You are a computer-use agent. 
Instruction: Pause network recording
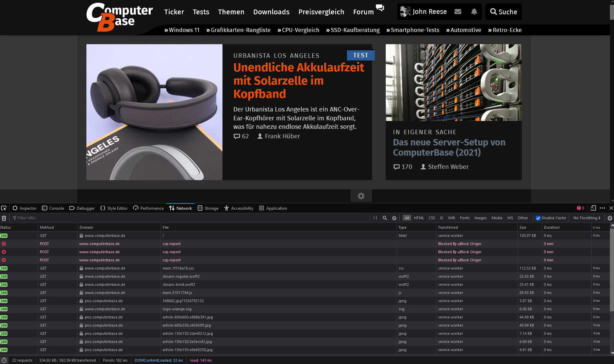click(x=375, y=218)
